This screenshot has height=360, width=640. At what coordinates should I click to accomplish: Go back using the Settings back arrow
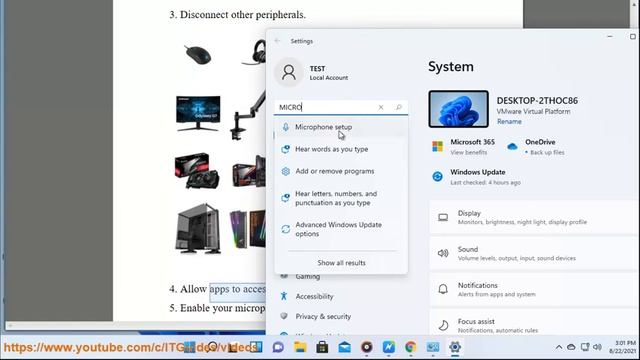coord(278,41)
